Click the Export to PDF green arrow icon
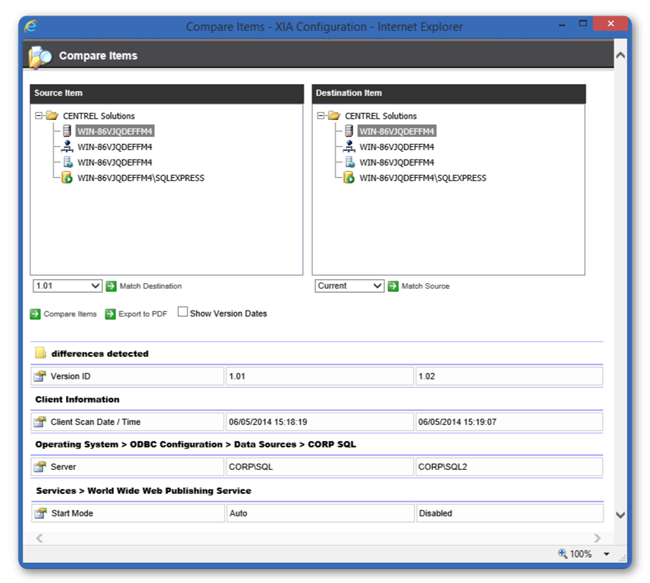 (x=110, y=314)
